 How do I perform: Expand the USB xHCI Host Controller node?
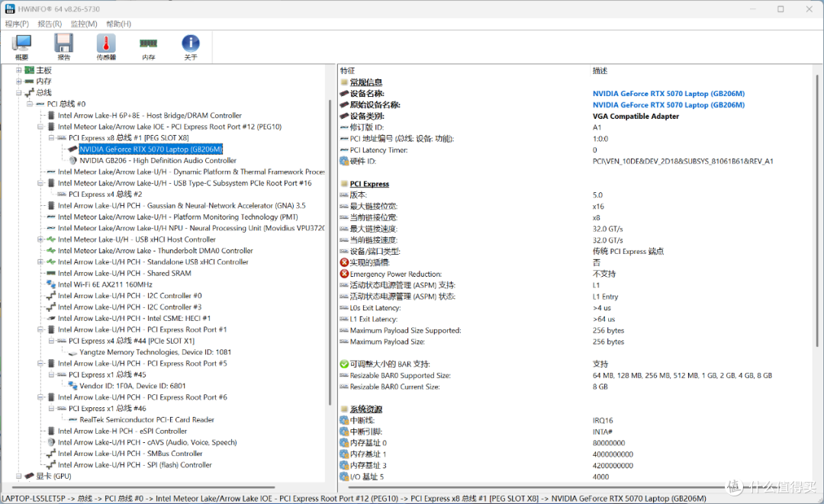40,239
